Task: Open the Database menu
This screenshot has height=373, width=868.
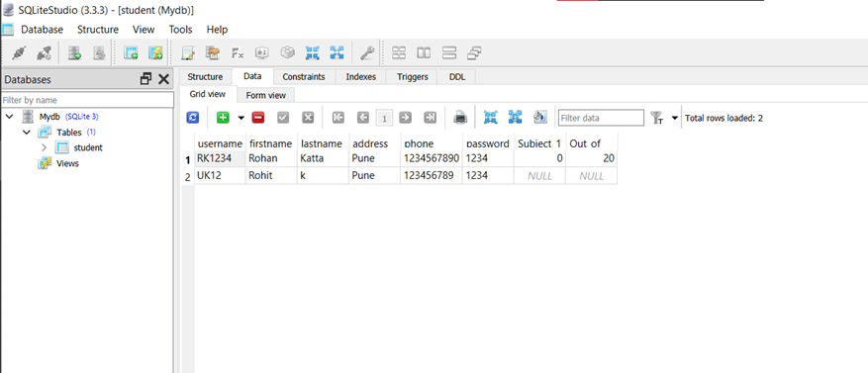Action: tap(43, 30)
